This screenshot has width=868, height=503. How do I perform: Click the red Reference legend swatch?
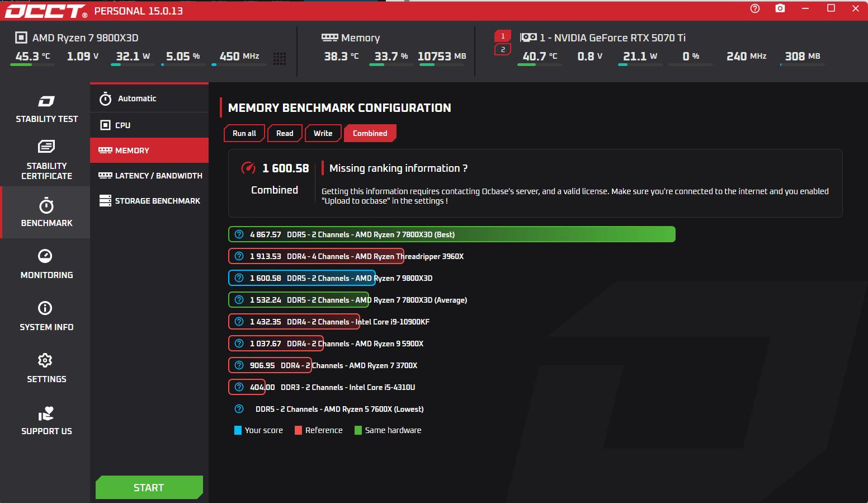(x=298, y=430)
